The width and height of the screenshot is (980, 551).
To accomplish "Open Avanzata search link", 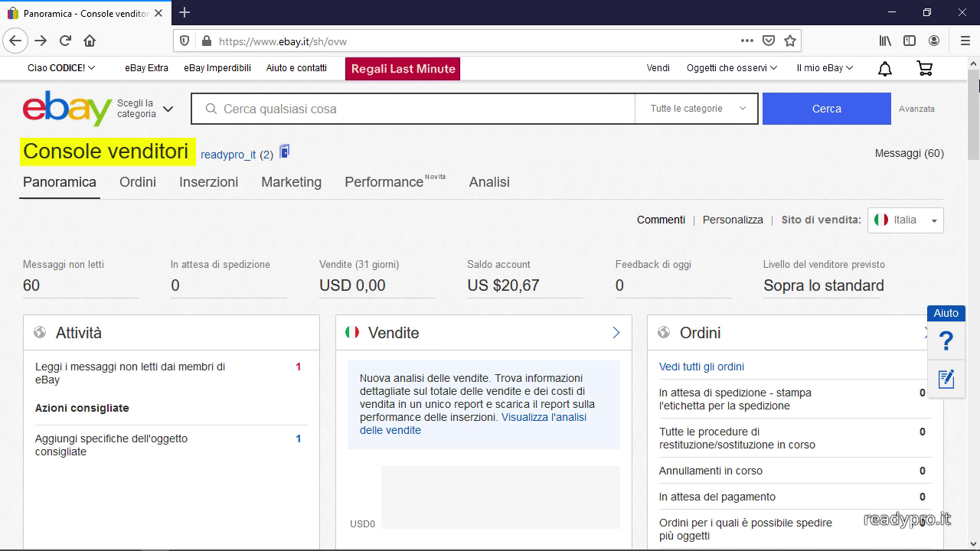I will [x=916, y=109].
